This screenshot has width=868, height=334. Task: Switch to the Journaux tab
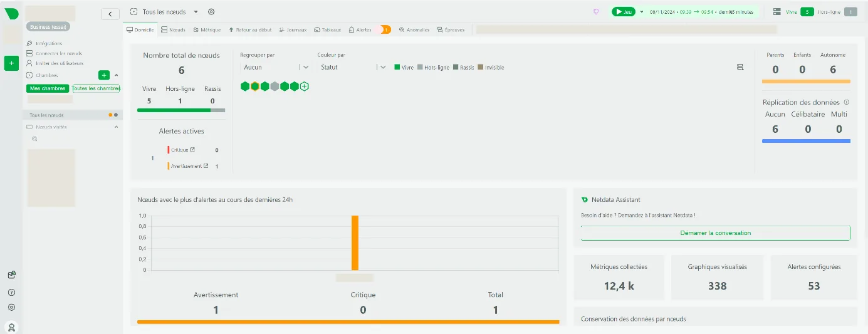click(293, 29)
